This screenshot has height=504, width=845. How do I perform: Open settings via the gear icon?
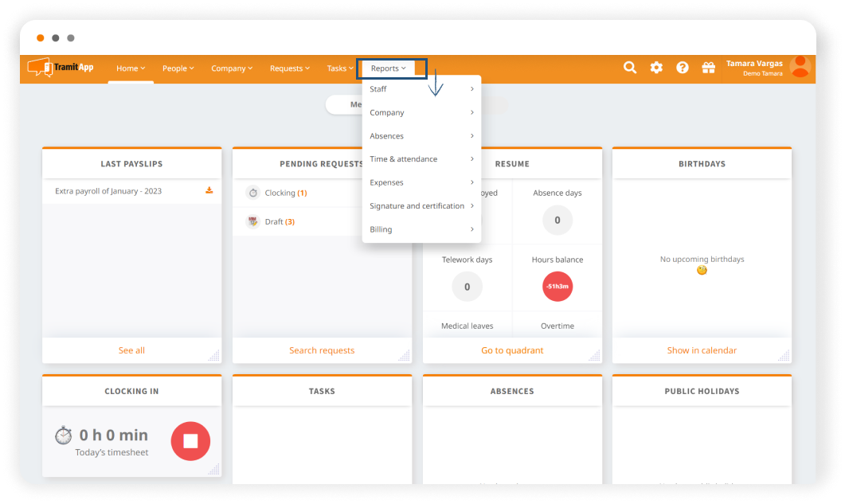pyautogui.click(x=656, y=68)
